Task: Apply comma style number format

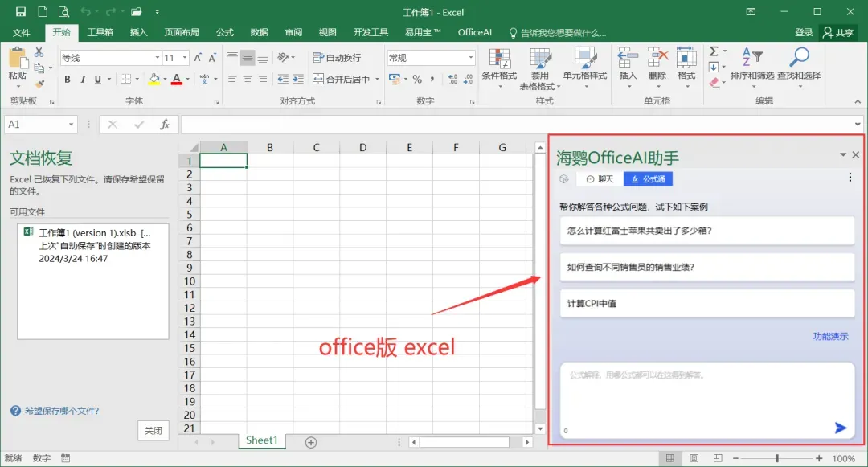Action: point(432,79)
